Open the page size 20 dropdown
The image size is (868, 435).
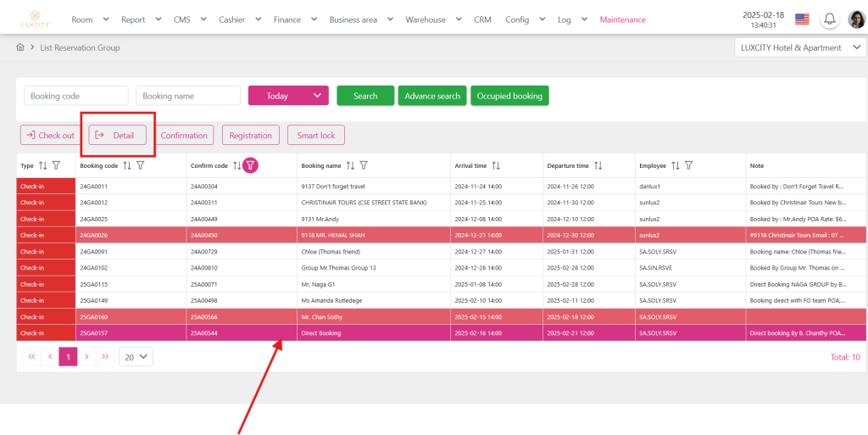pos(136,357)
